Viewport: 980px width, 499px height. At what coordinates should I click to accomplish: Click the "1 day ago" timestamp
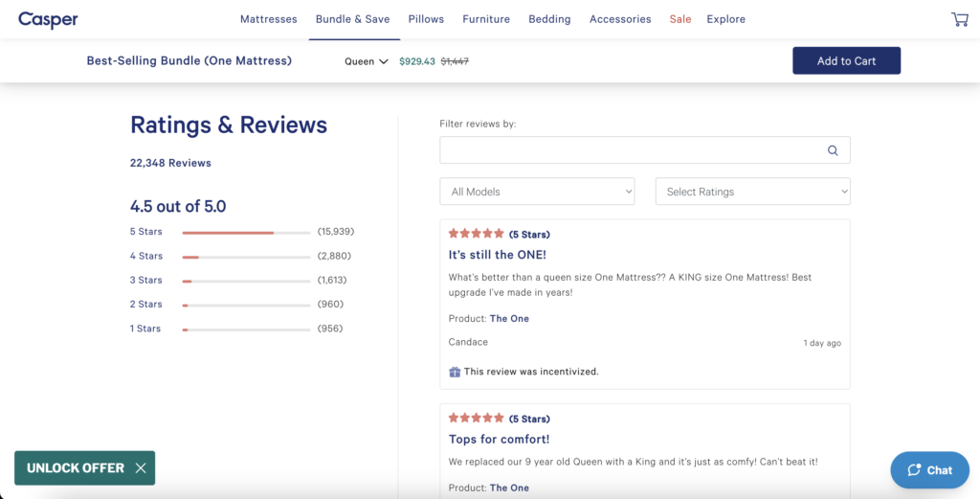(x=822, y=343)
